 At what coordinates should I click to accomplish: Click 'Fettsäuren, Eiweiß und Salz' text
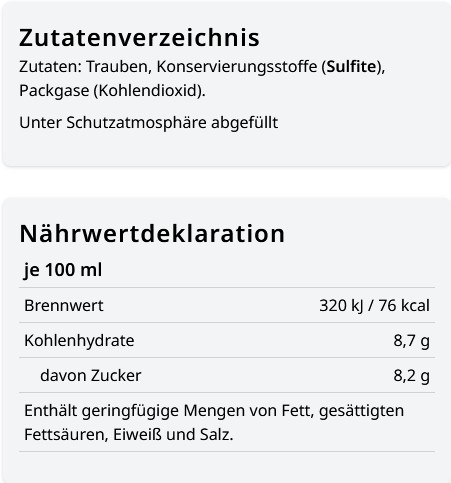pyautogui.click(x=129, y=435)
